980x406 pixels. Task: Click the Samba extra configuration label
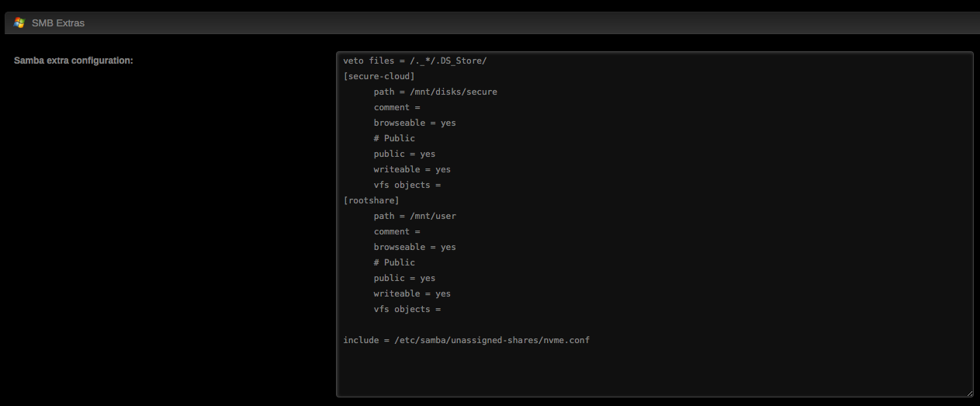point(74,60)
